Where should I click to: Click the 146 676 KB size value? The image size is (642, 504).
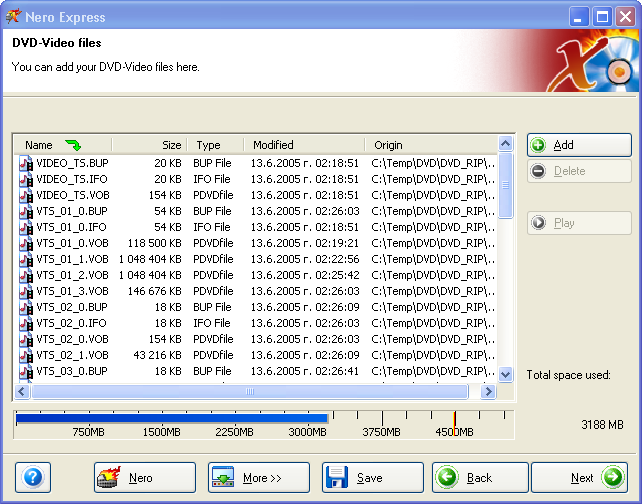tap(154, 291)
